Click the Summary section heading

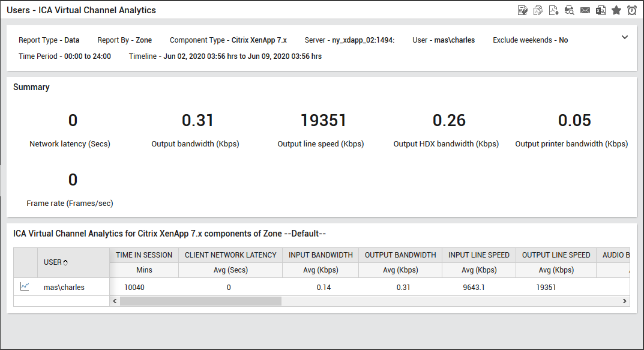click(x=31, y=87)
